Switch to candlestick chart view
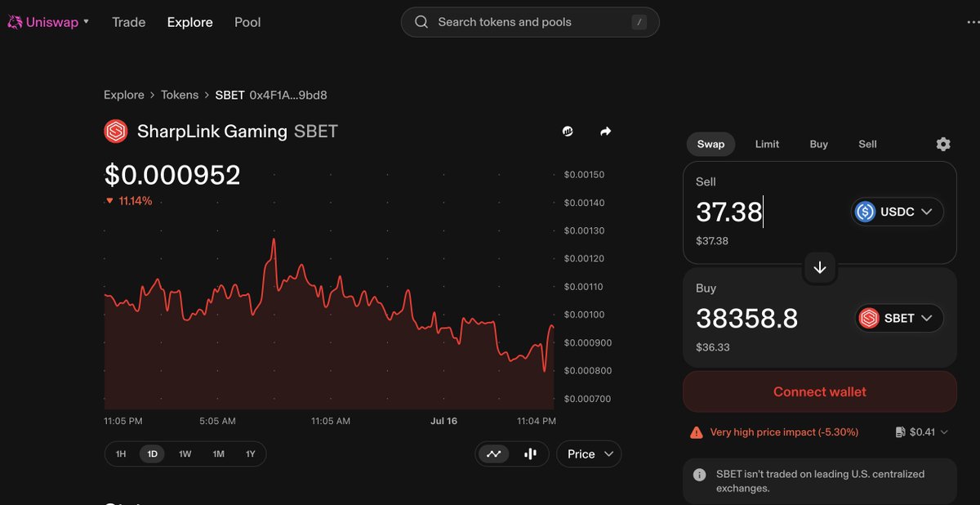The width and height of the screenshot is (980, 505). pos(530,454)
